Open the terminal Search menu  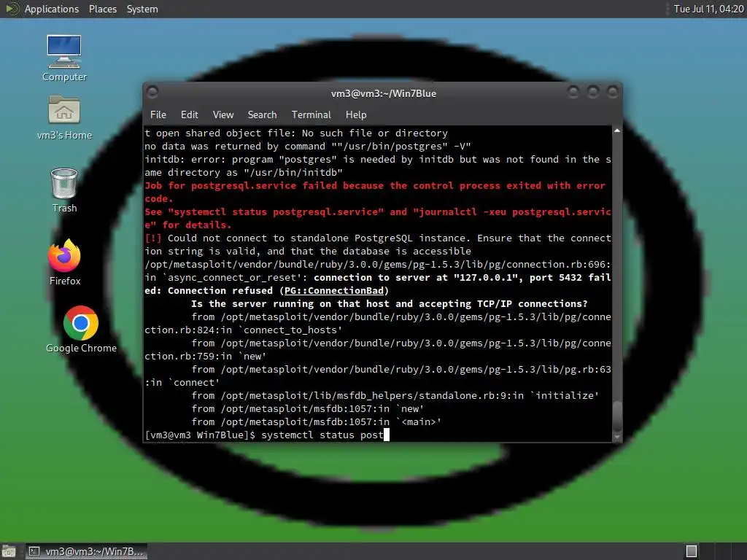pos(262,114)
